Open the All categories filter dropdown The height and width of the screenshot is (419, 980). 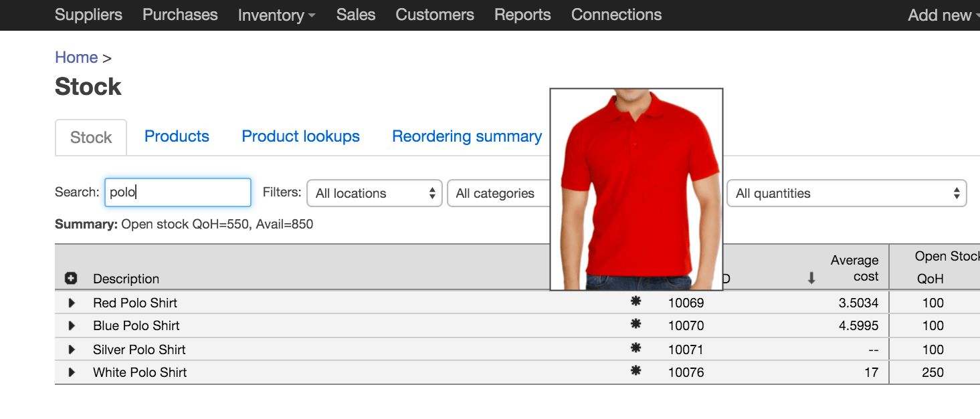pos(498,193)
